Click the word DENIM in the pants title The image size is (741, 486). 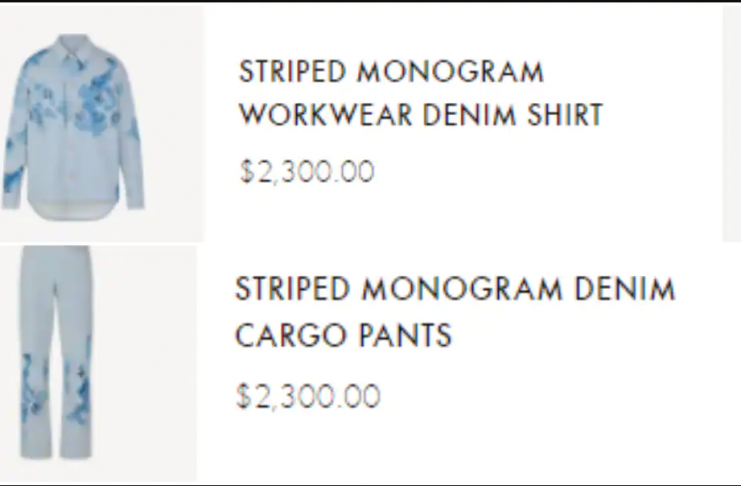pyautogui.click(x=624, y=290)
